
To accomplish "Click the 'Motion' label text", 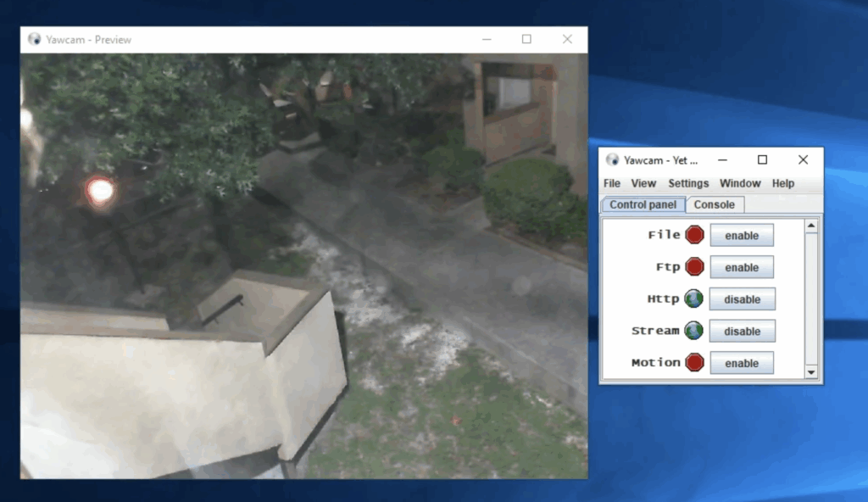I will click(655, 363).
